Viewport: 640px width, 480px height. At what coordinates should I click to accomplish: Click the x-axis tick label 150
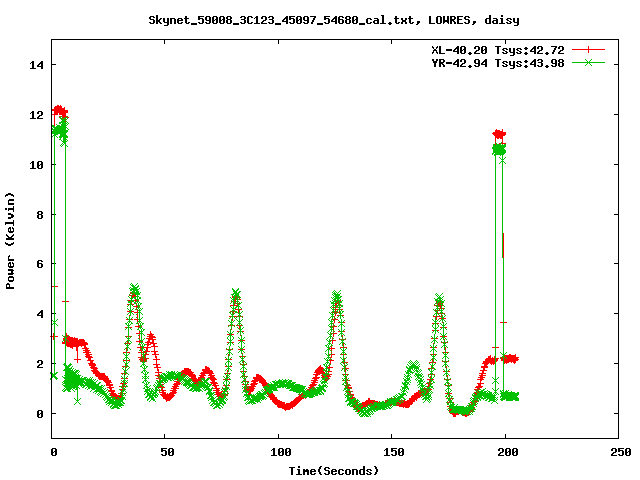(394, 452)
